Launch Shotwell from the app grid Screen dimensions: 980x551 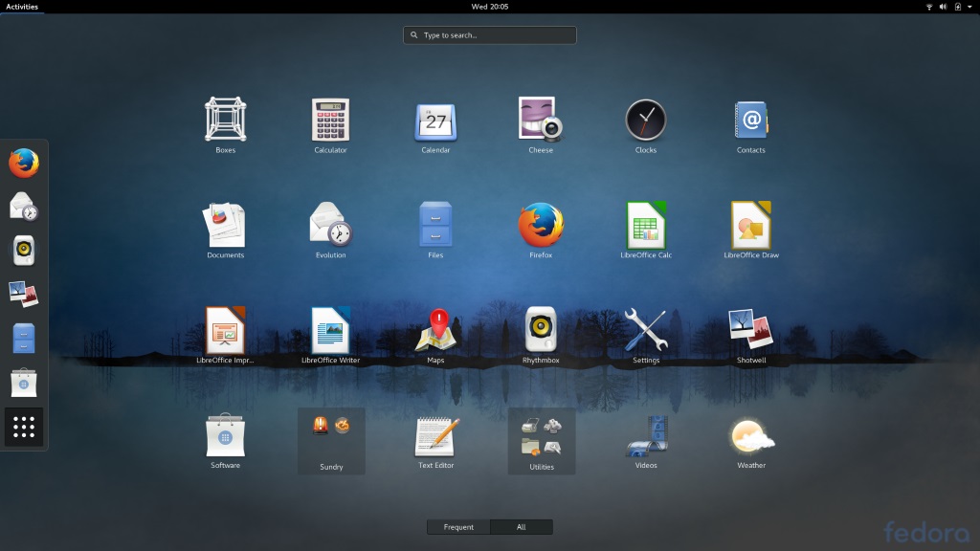[x=750, y=336]
